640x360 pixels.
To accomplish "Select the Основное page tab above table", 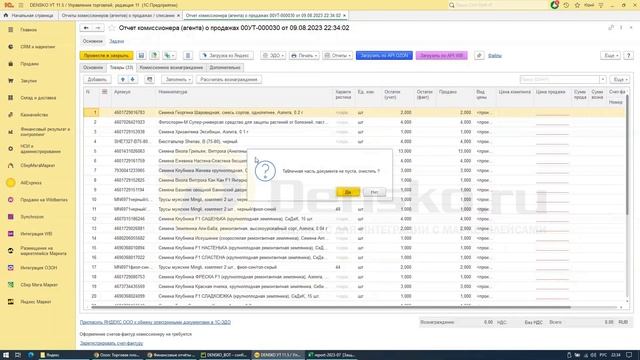I will [x=93, y=67].
